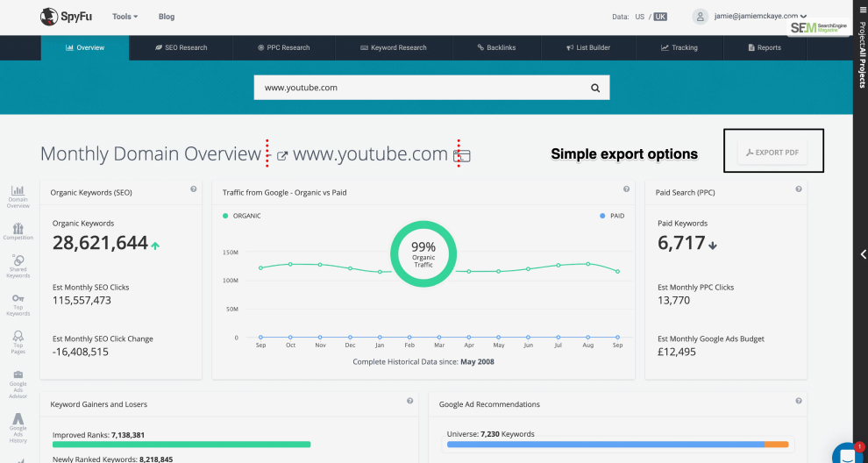Click help icon on Organic Keywords card
This screenshot has width=868, height=463.
193,189
